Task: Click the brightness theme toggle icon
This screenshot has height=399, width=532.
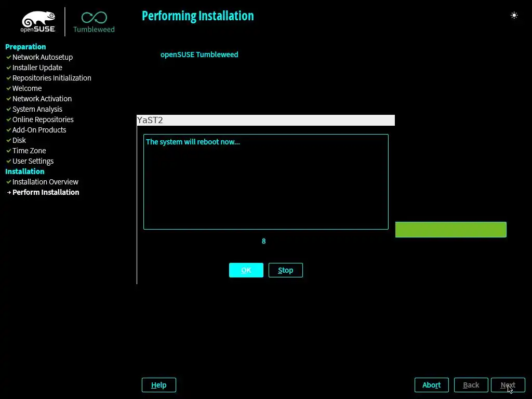Action: tap(514, 15)
